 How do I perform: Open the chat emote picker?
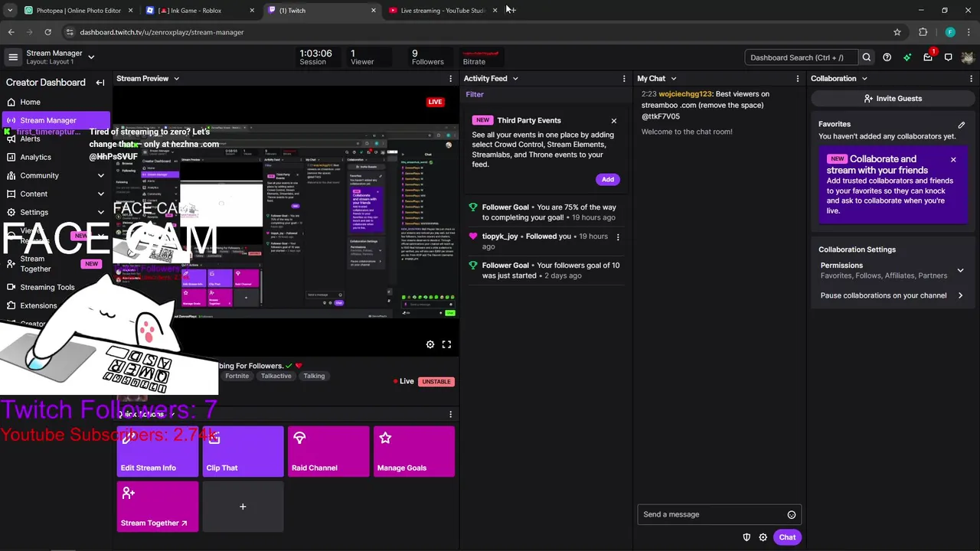pyautogui.click(x=792, y=515)
